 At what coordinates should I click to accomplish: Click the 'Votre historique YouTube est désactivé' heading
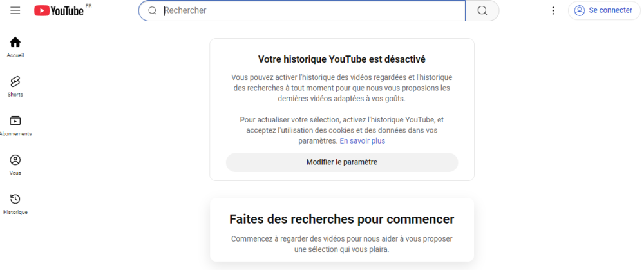tap(341, 59)
